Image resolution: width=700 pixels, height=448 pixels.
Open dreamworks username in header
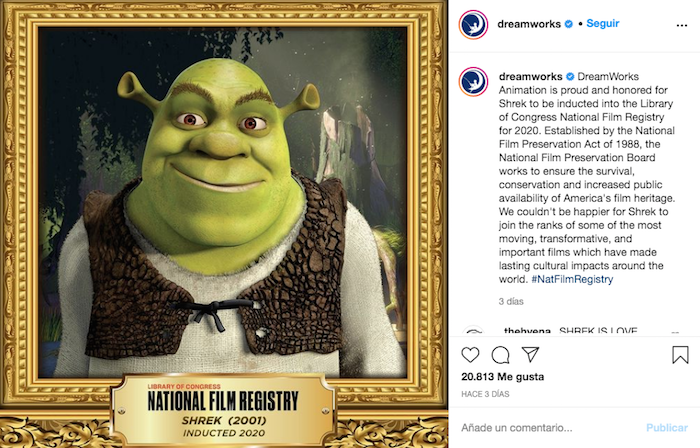(529, 24)
